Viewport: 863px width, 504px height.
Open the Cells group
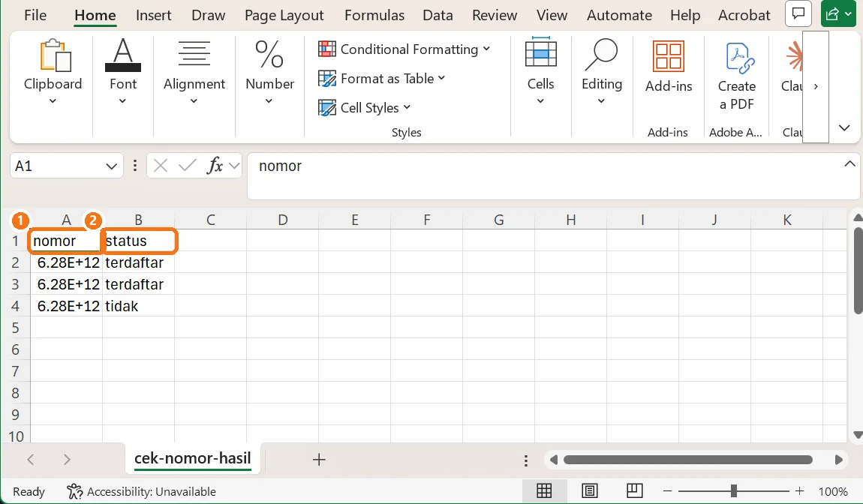pos(540,71)
